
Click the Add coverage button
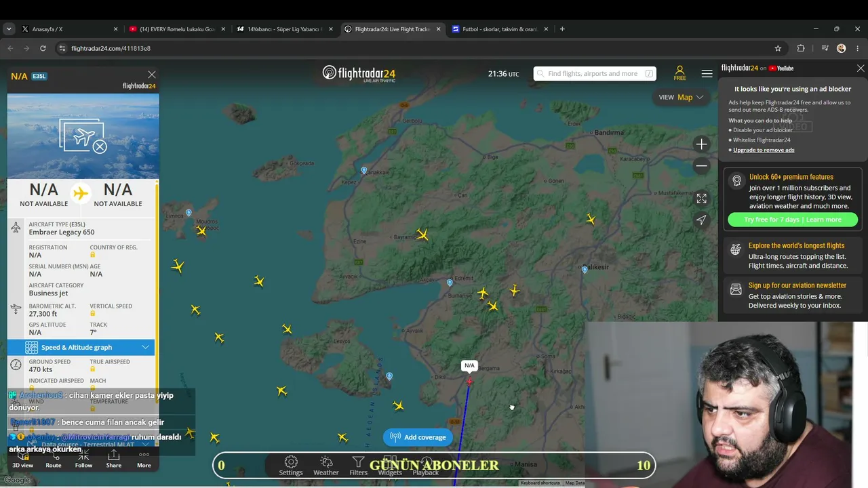point(418,437)
